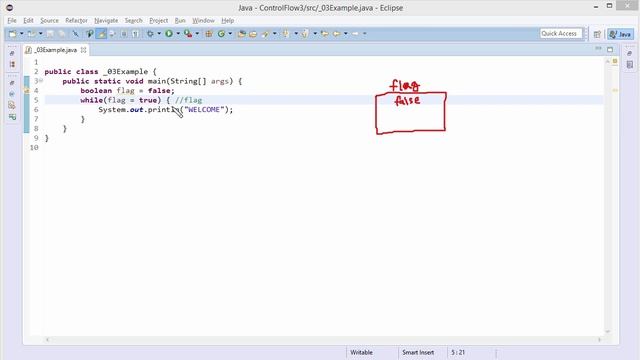Viewport: 640px width, 360px height.
Task: Open the Previous Annotation dropdown arrow
Action: pos(315,34)
